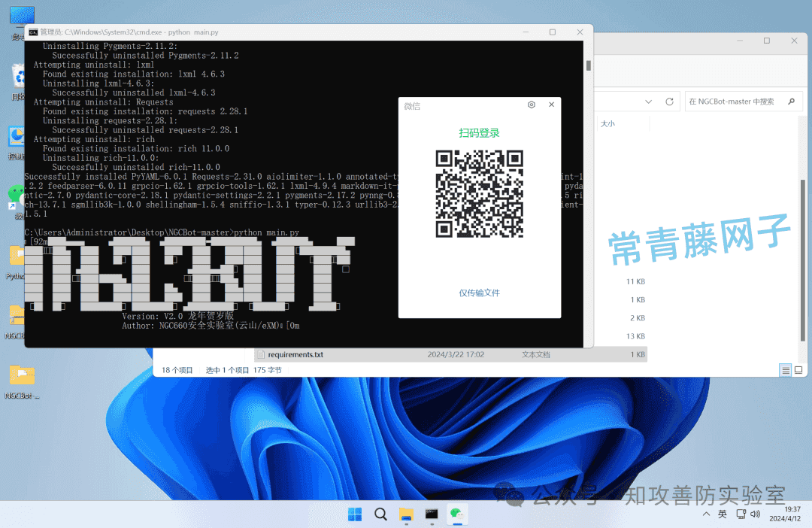Switch File Explorer to large icons view

tap(798, 370)
